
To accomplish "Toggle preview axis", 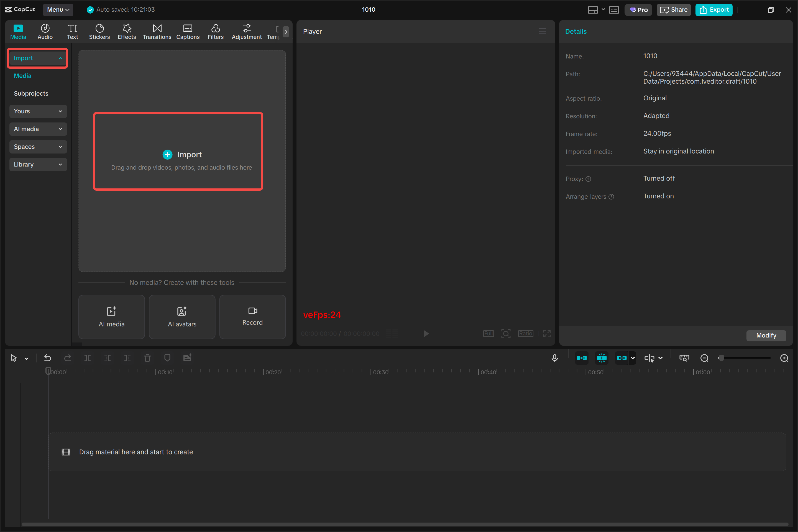I will pos(649,358).
